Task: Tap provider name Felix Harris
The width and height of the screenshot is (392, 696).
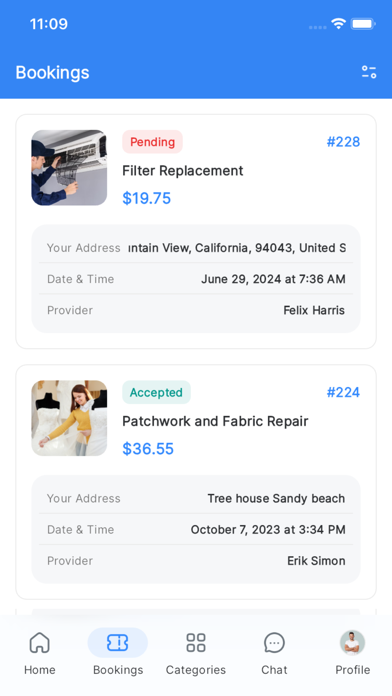Action: point(314,310)
